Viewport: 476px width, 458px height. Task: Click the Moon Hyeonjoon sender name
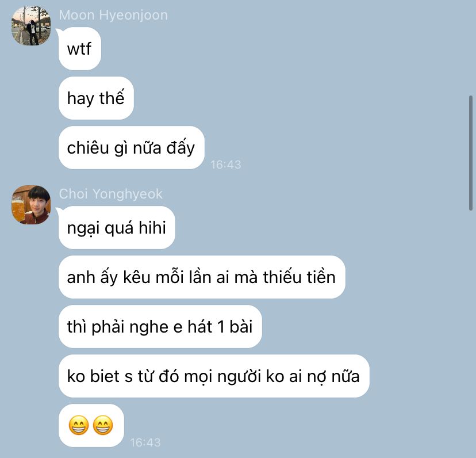tap(113, 15)
